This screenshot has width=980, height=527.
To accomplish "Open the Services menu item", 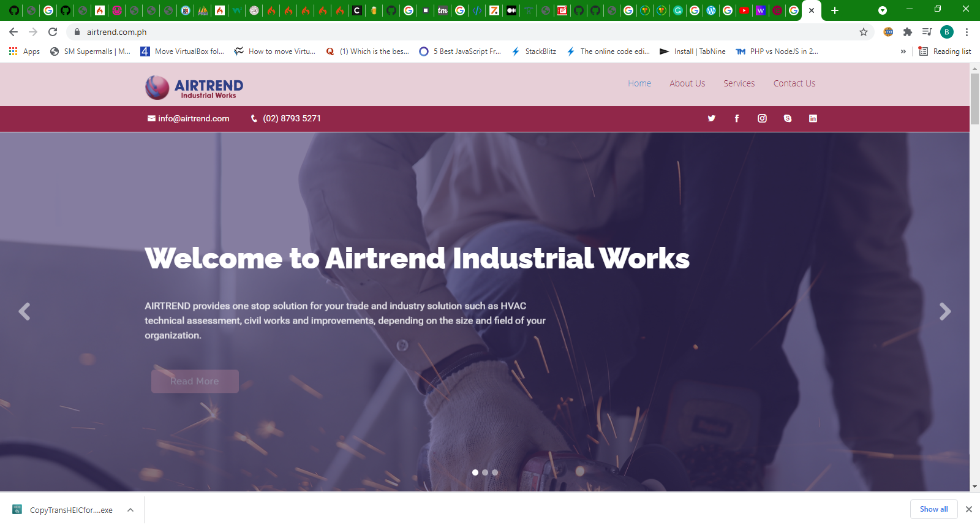I will (x=739, y=83).
